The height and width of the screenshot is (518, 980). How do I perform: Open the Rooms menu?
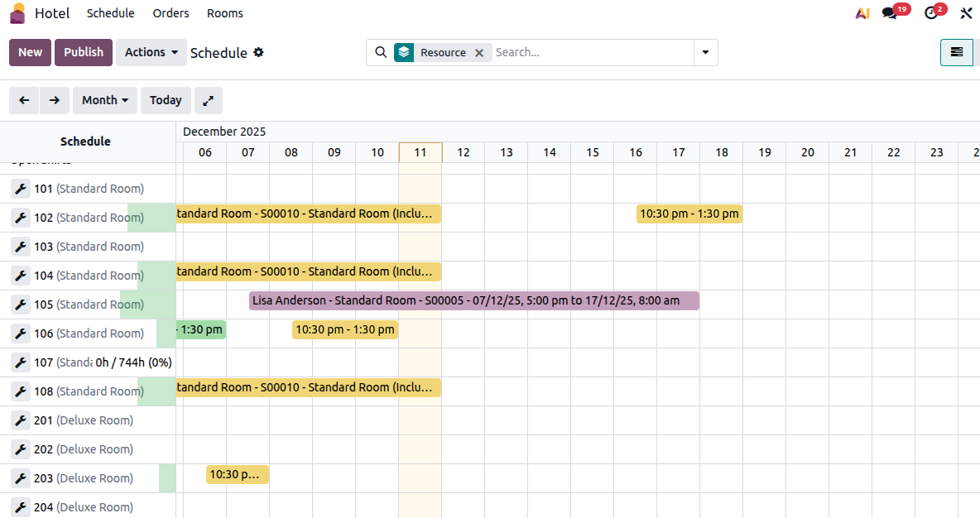point(225,13)
